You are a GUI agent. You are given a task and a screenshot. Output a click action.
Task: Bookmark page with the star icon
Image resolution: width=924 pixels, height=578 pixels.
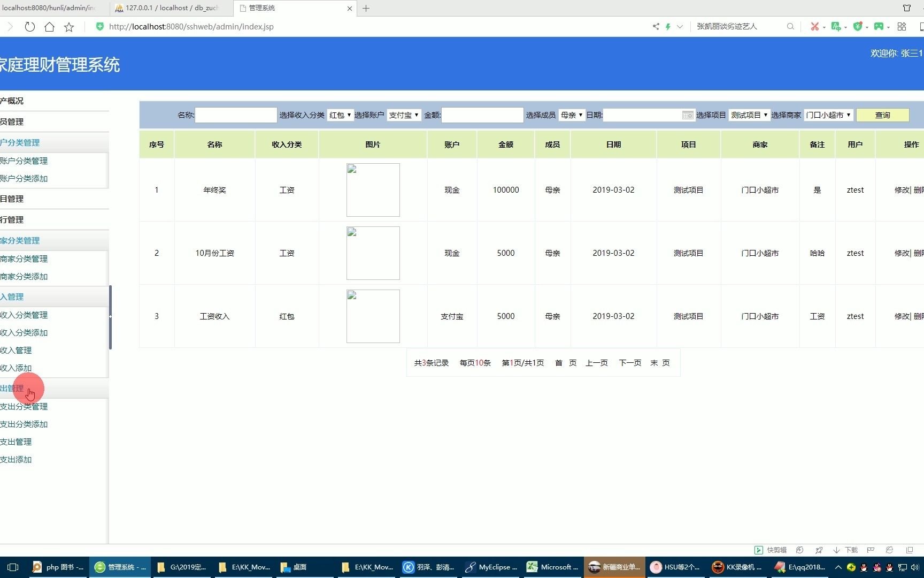69,27
